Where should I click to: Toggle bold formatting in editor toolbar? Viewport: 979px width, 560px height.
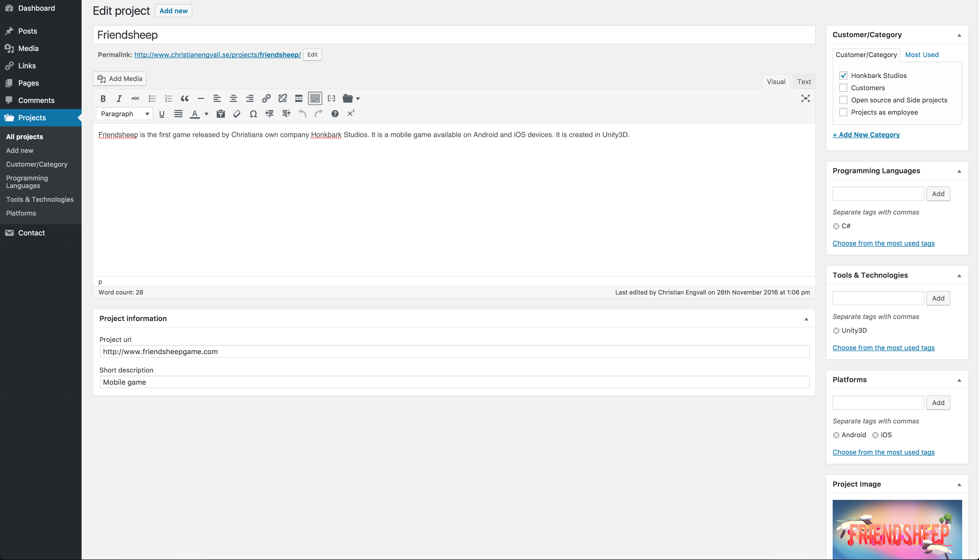point(103,98)
